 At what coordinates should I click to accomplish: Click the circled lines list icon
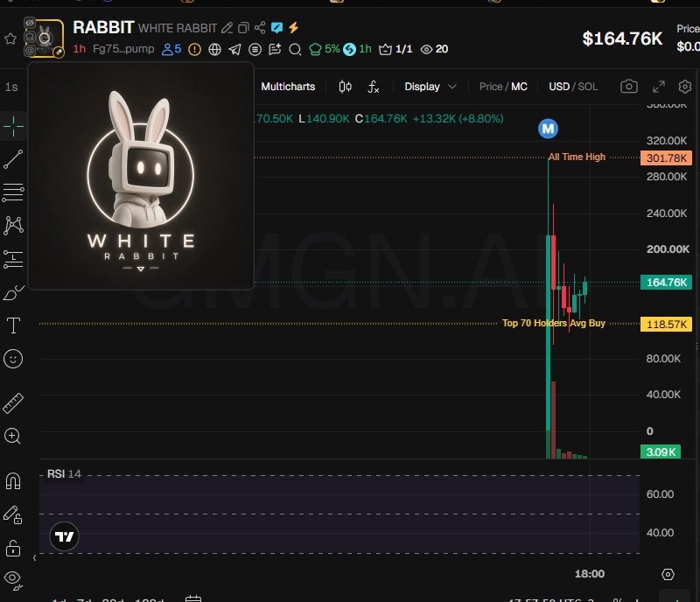pyautogui.click(x=255, y=49)
